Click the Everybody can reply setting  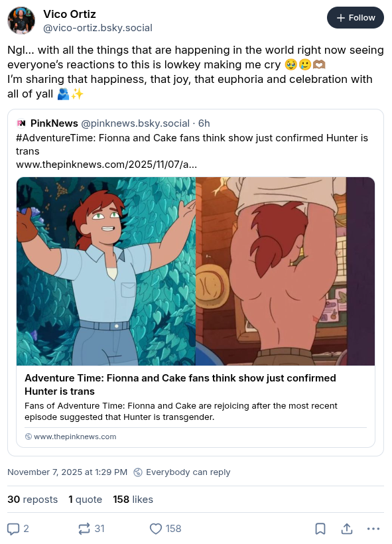click(x=182, y=472)
